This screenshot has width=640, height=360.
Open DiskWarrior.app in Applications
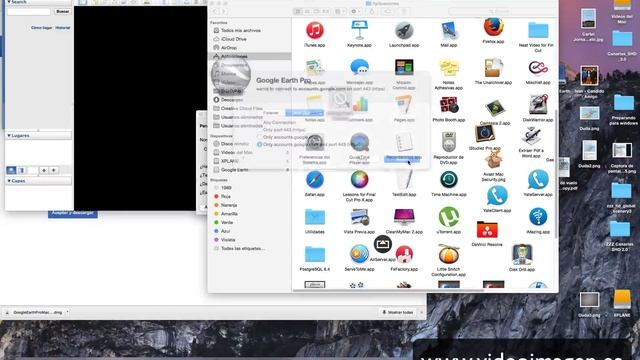coord(538,105)
